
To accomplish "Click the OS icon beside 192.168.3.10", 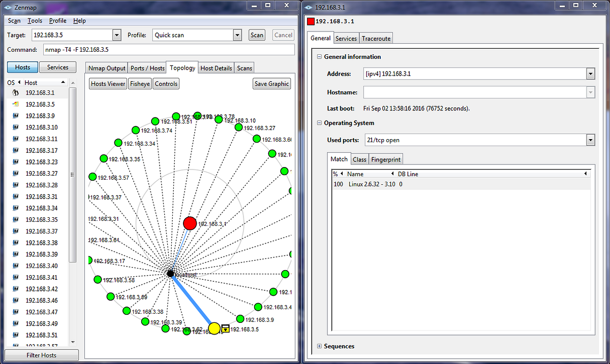I will 15,127.
